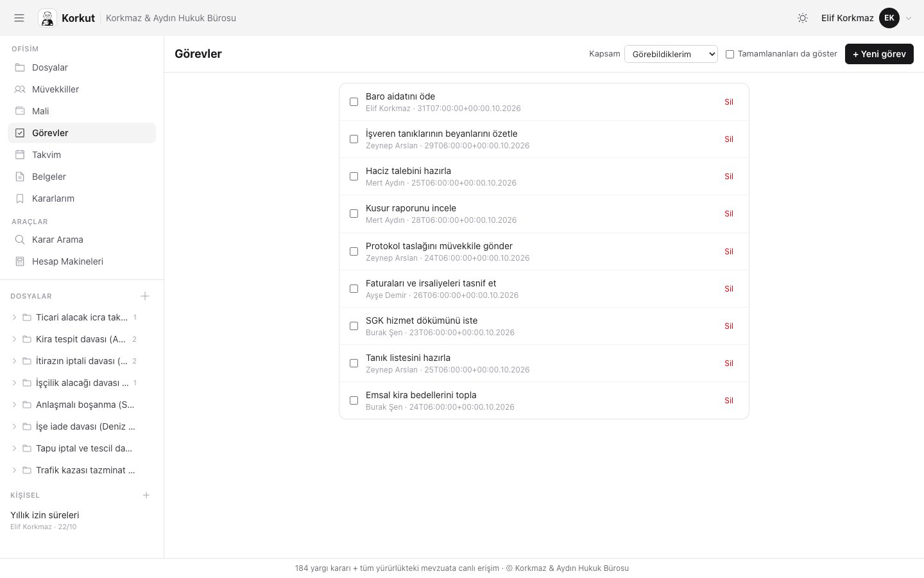Open the Müvekkiller section
This screenshot has width=924, height=578.
coord(81,89)
